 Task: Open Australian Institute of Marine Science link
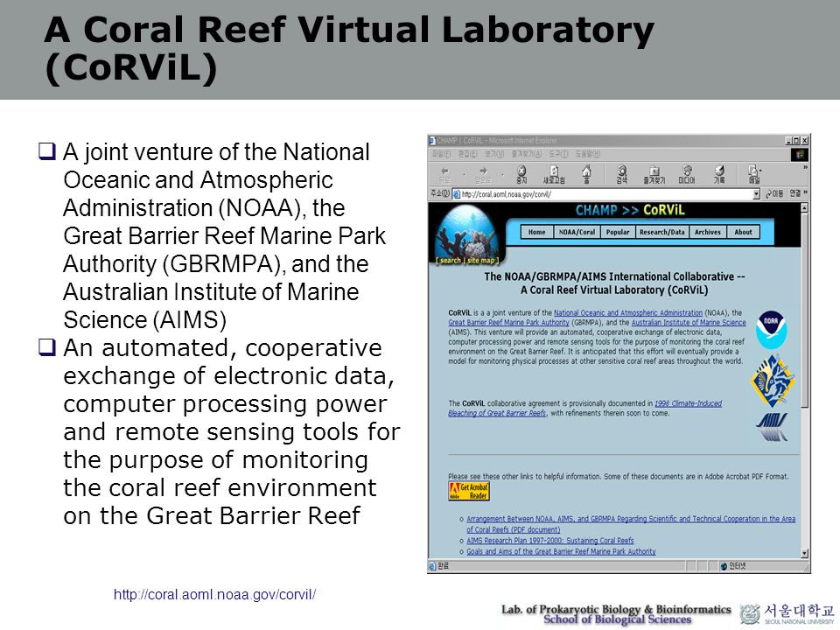[x=689, y=323]
